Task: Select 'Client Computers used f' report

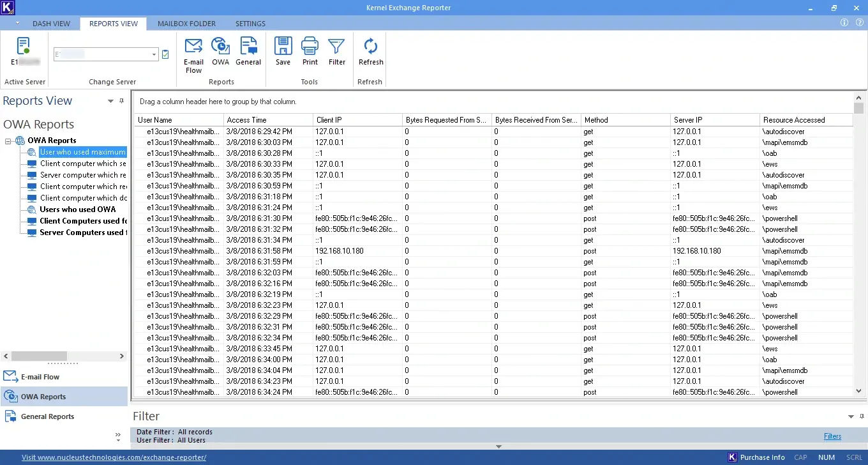Action: click(x=83, y=221)
